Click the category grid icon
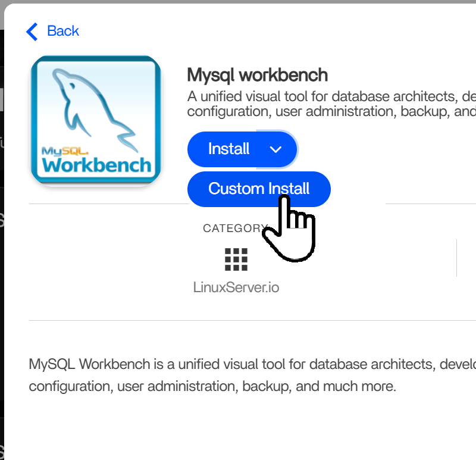 click(236, 259)
